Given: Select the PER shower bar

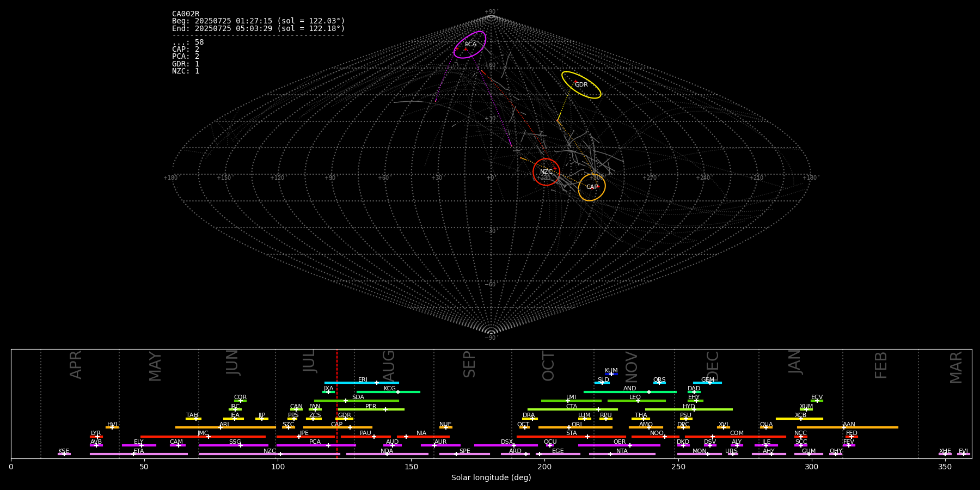Looking at the screenshot, I should (371, 409).
